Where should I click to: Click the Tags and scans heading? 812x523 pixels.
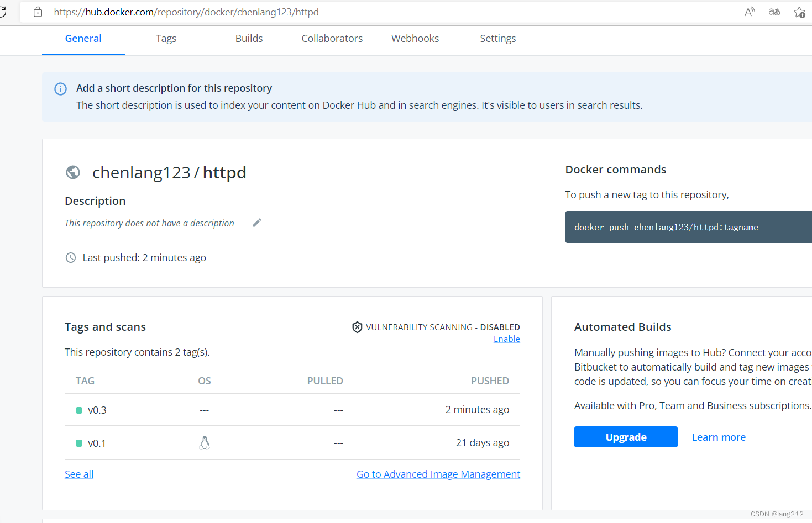[105, 327]
